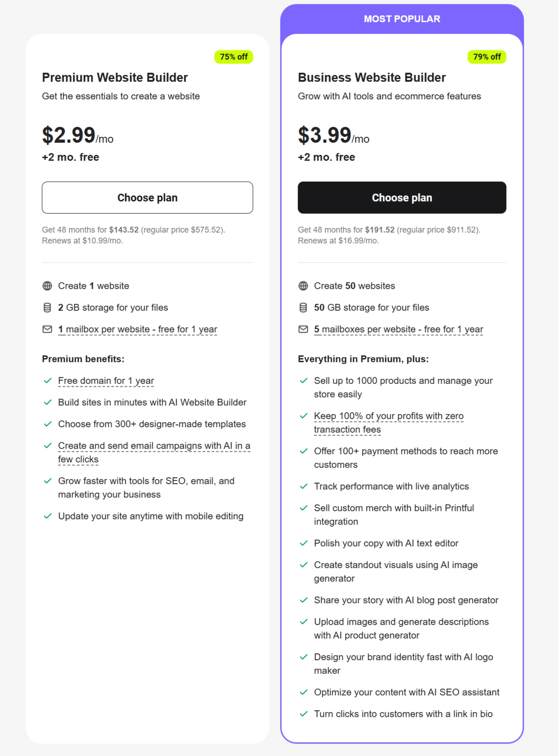The width and height of the screenshot is (558, 756).
Task: Expand "5 mailboxes per website - free for 1 year"
Action: 399,329
